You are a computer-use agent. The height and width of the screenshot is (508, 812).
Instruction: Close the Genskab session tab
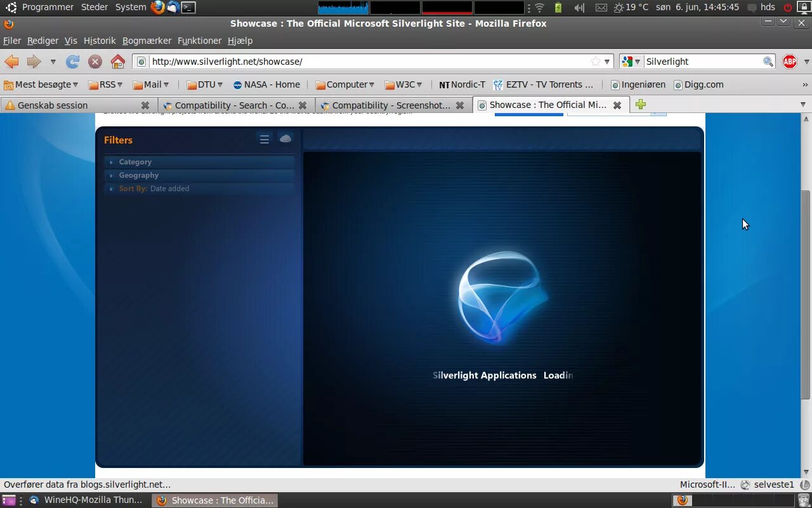(x=145, y=105)
